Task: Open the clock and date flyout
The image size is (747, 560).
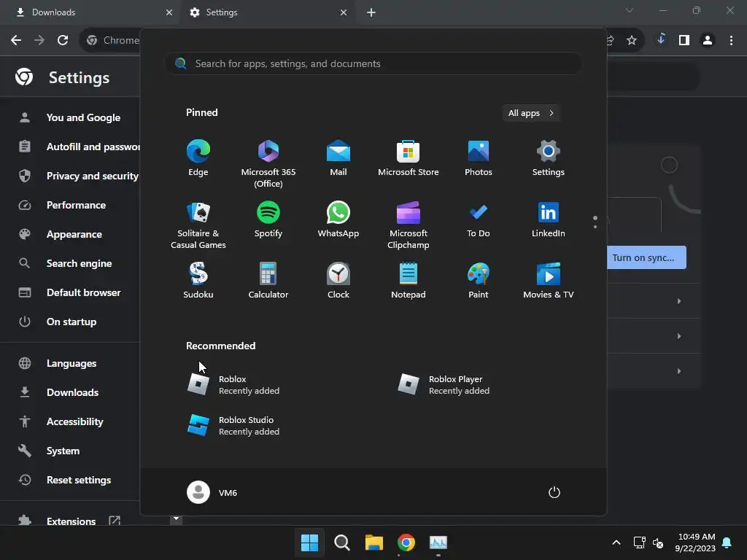Action: [695, 542]
